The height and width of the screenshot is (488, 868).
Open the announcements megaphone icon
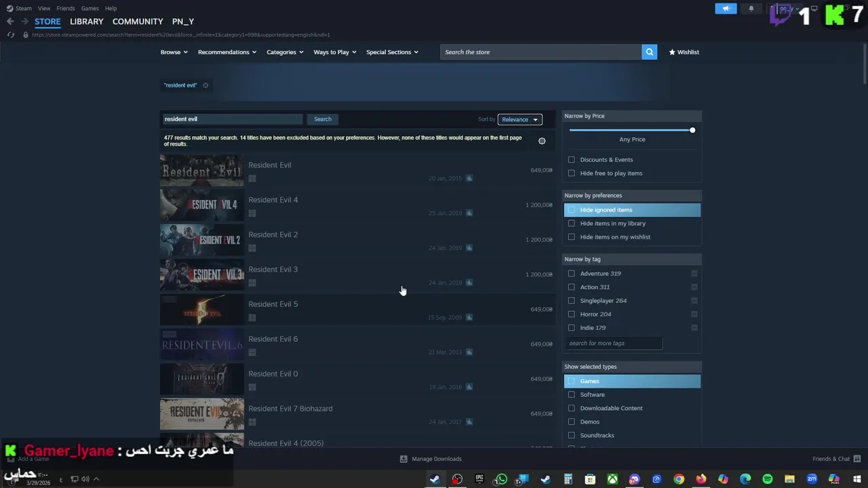(726, 9)
